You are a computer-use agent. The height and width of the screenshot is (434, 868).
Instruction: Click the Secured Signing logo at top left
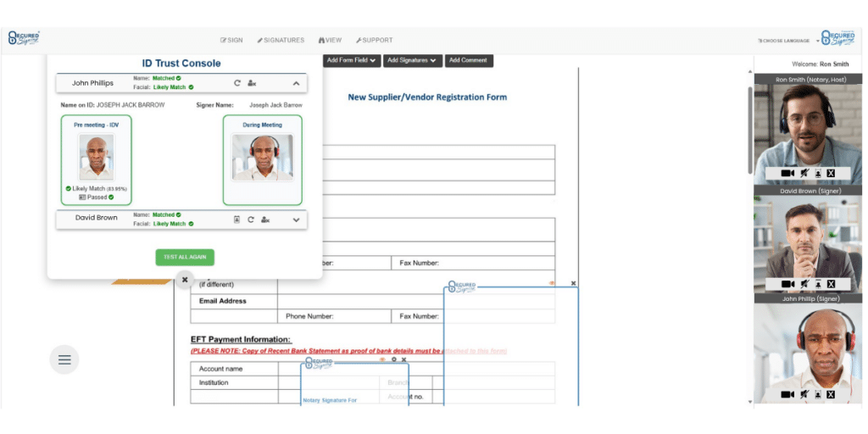(24, 38)
